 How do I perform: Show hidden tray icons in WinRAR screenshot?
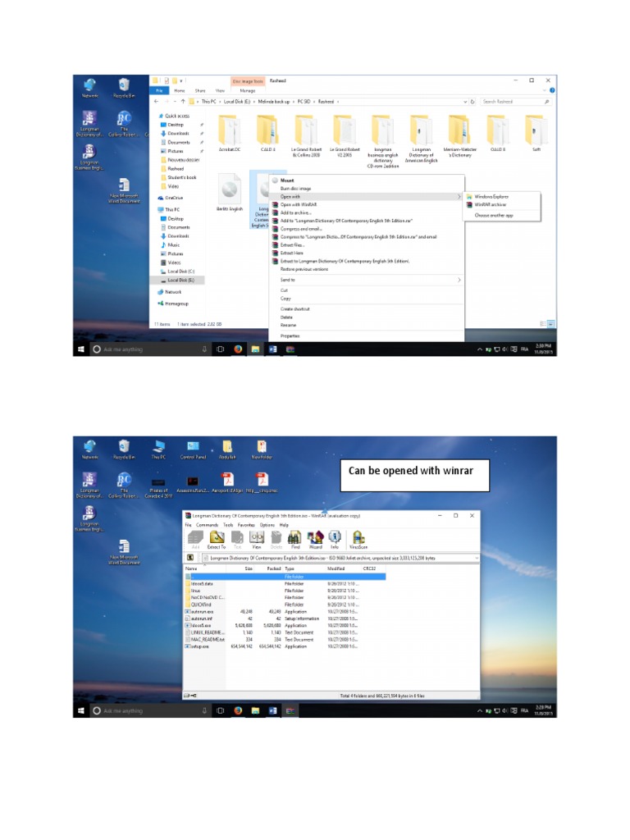click(x=479, y=711)
